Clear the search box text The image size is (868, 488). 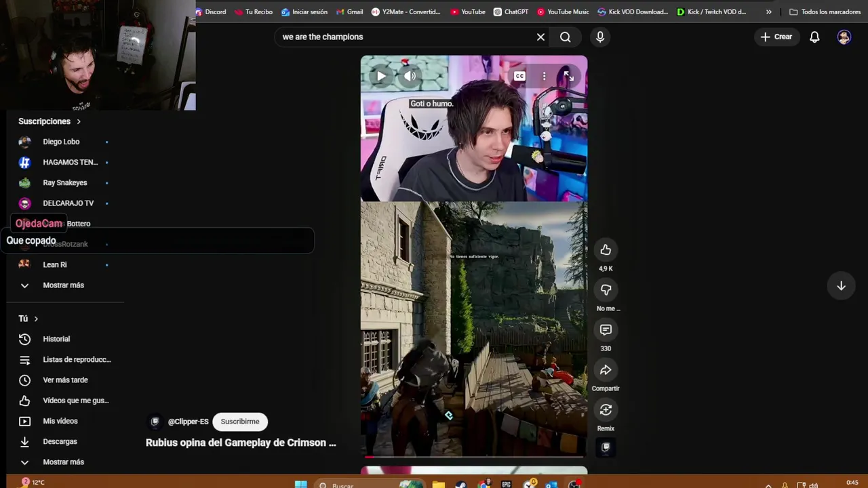coord(540,37)
